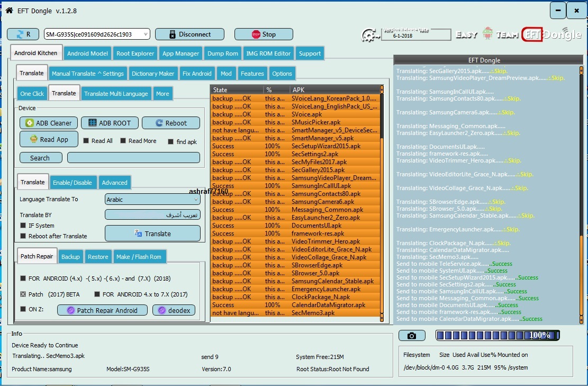The image size is (588, 386).
Task: Click the camera screenshot button
Action: click(412, 335)
